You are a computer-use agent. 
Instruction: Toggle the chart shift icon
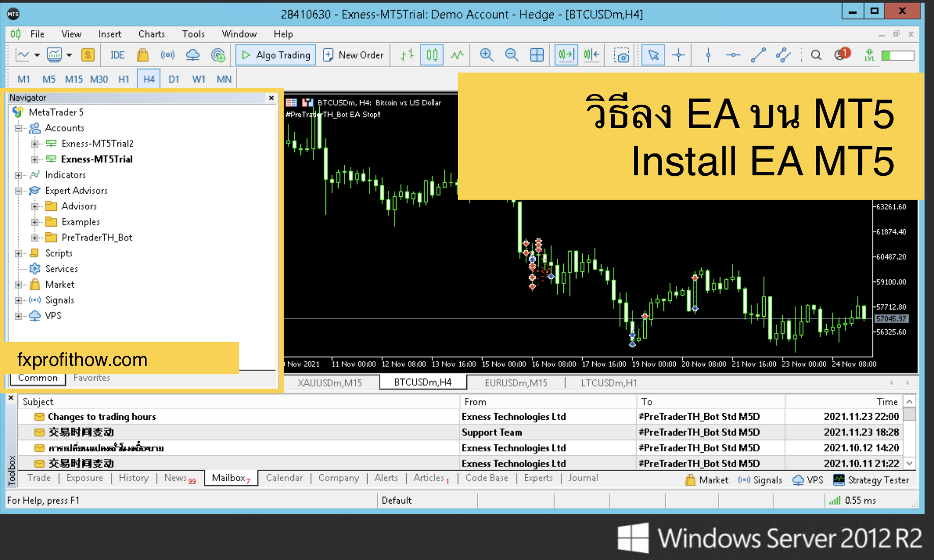pyautogui.click(x=591, y=55)
